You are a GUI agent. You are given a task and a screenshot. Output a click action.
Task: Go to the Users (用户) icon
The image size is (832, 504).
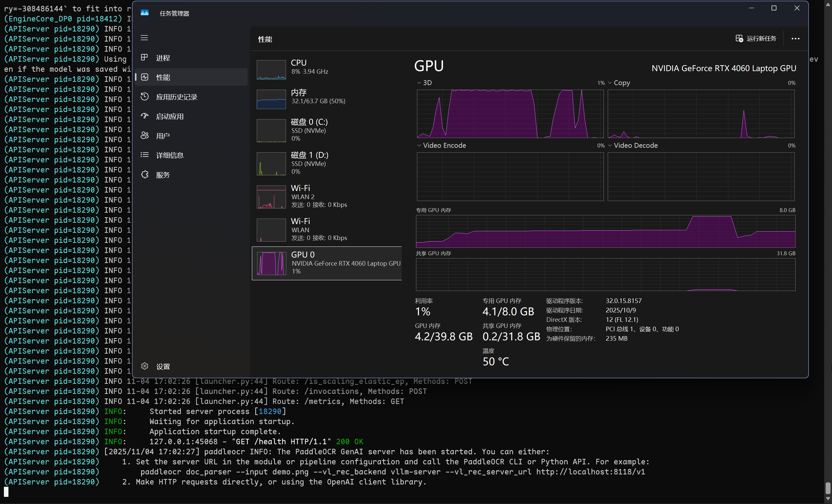click(145, 136)
